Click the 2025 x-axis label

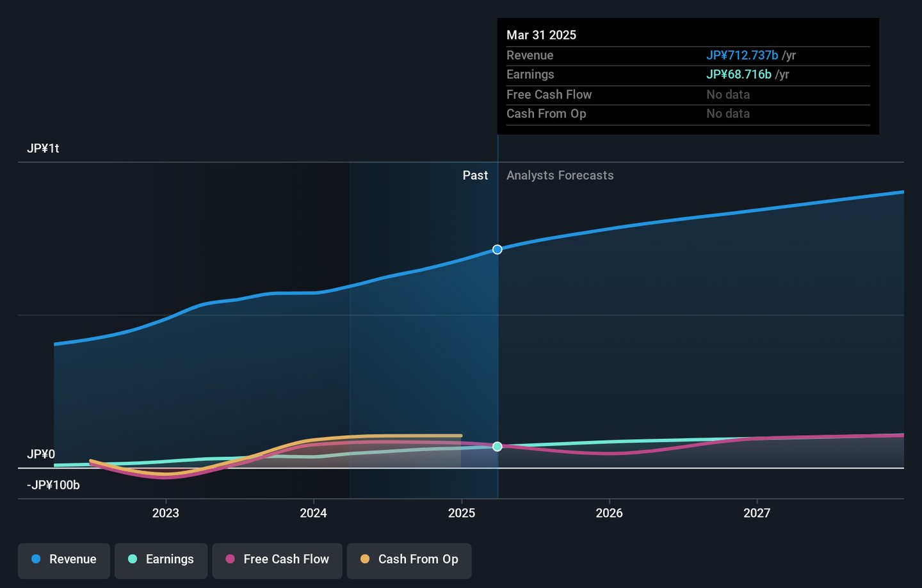[462, 513]
